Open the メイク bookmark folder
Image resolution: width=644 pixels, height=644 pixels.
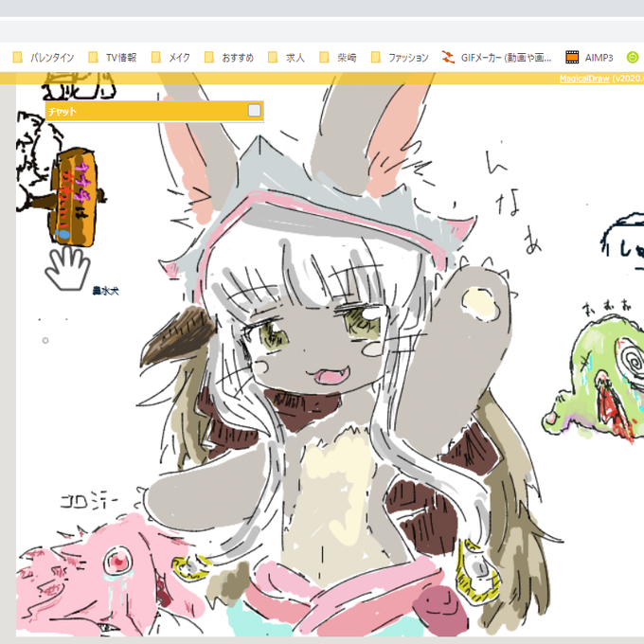[170, 58]
